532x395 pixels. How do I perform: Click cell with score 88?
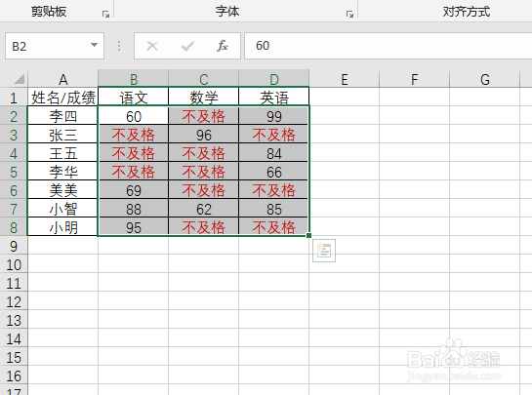coord(134,209)
